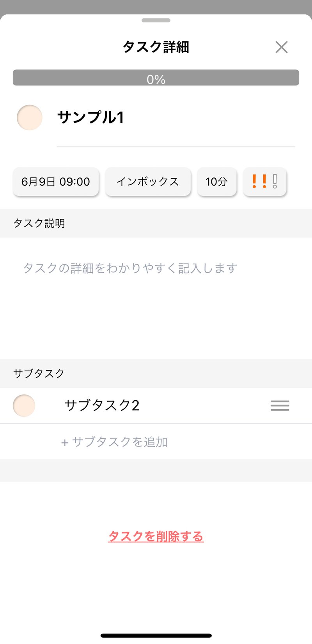The width and height of the screenshot is (312, 644).
Task: Click the second orange priority exclamation mark
Action: click(x=264, y=181)
